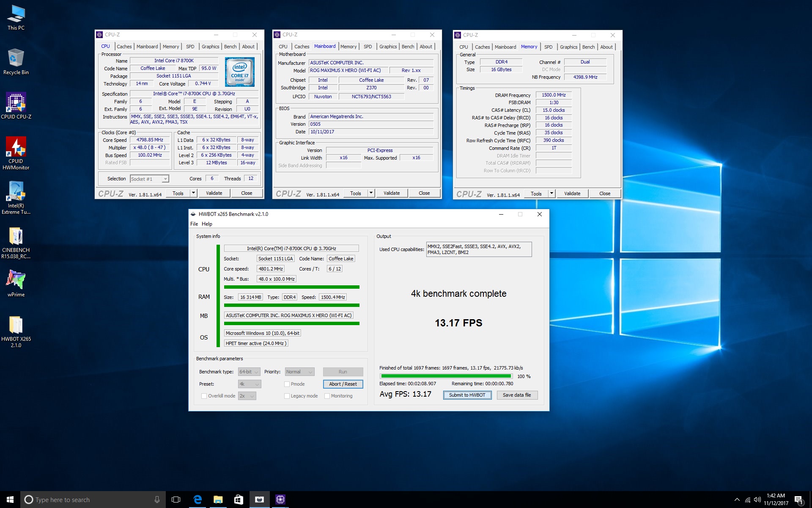
Task: Click the Type here to search box
Action: click(x=93, y=500)
